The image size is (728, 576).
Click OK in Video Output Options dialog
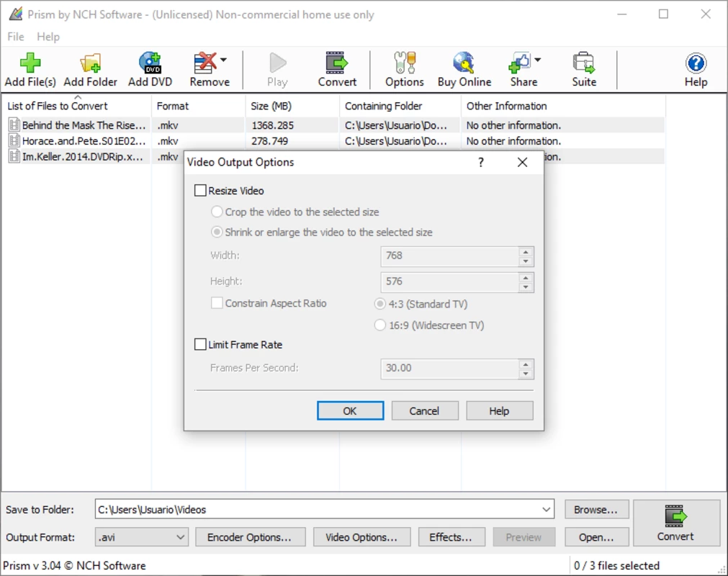(x=351, y=411)
